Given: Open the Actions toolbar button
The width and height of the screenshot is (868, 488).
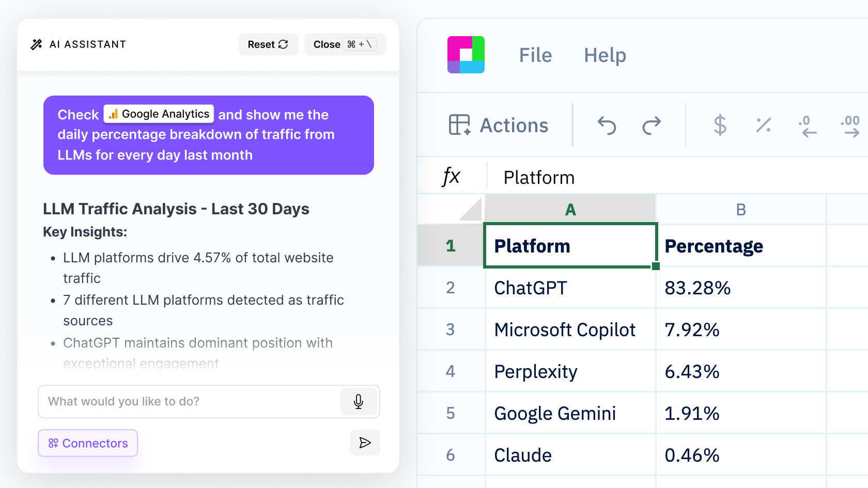Looking at the screenshot, I should tap(498, 125).
